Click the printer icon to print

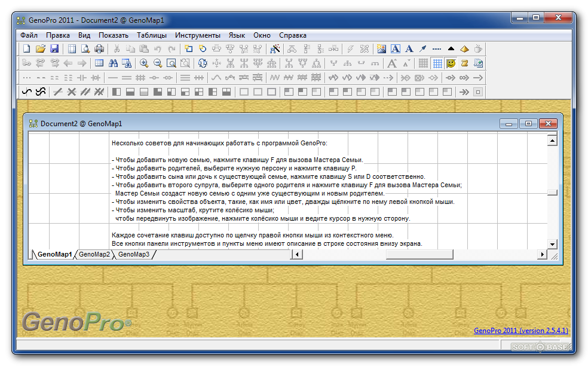point(99,49)
